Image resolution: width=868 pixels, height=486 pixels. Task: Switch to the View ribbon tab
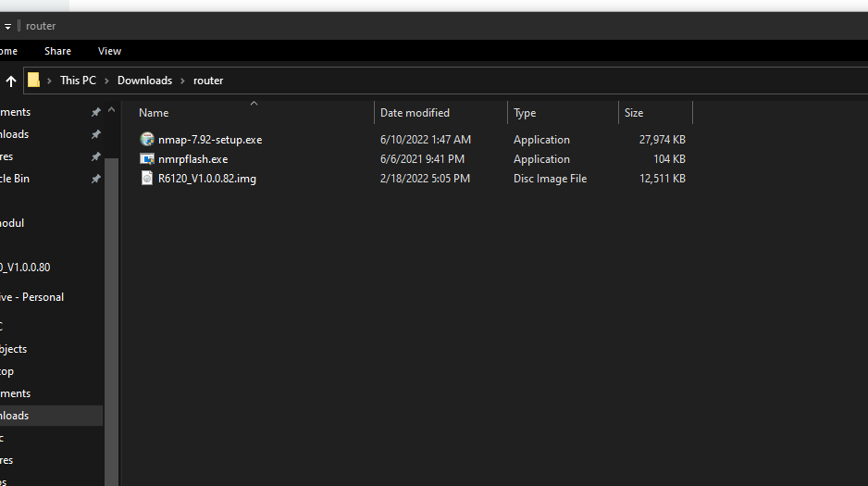109,51
